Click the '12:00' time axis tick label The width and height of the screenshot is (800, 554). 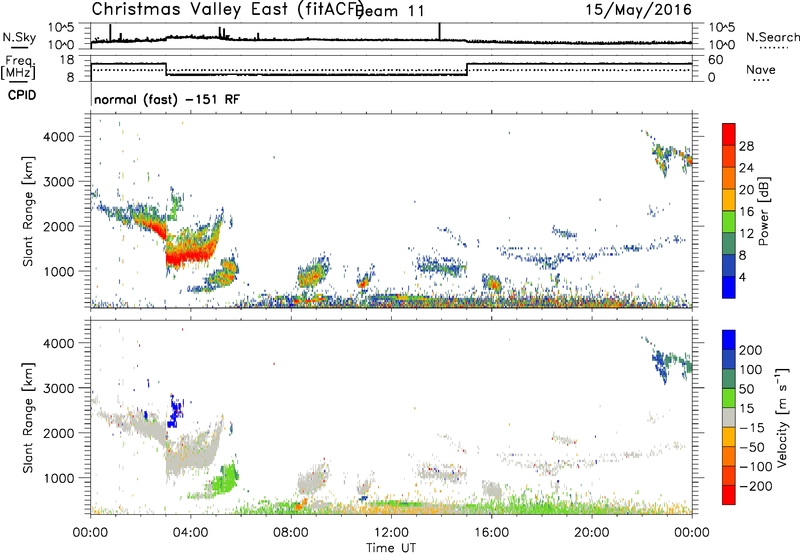click(391, 533)
